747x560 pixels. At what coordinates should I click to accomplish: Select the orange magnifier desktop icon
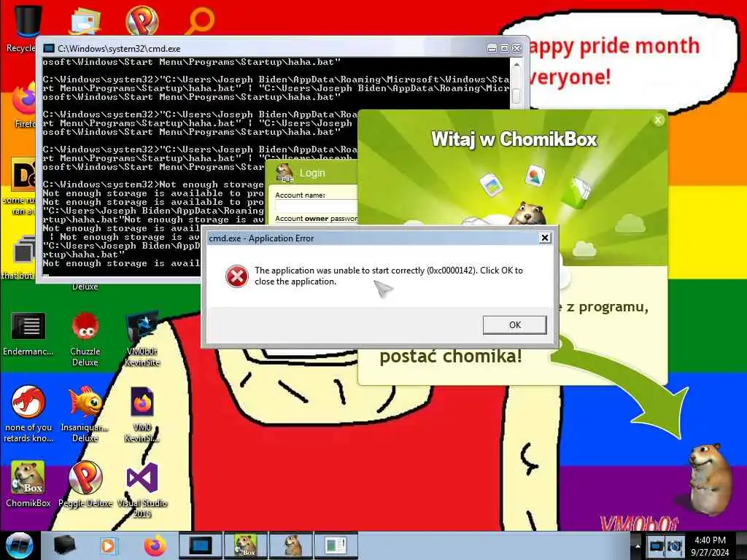pos(199,21)
